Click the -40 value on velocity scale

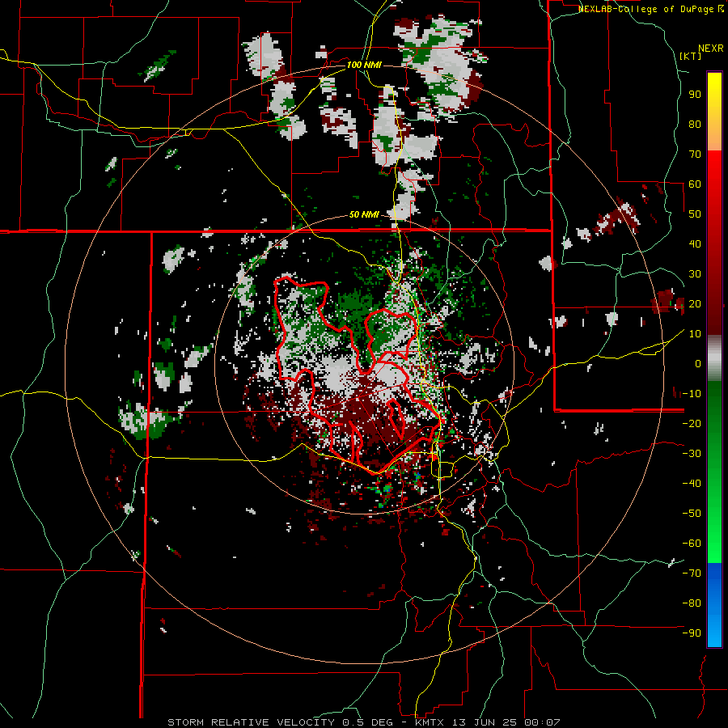692,484
